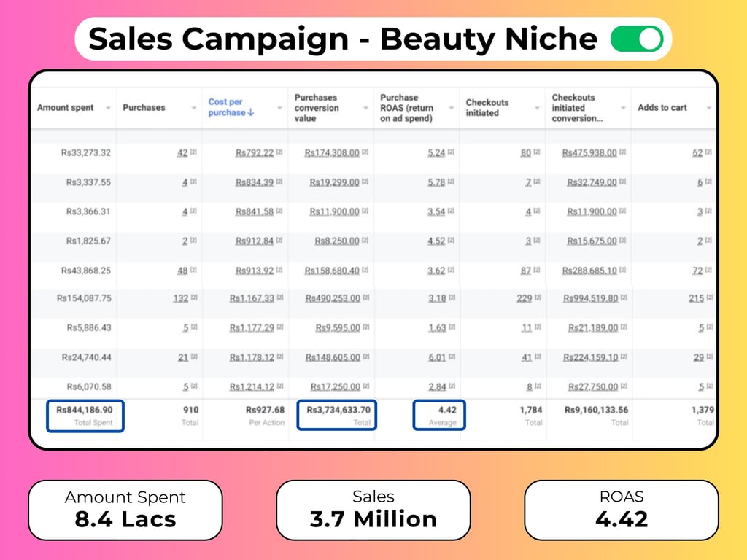Open ROAS value 5.24
The height and width of the screenshot is (560, 747).
click(x=436, y=153)
